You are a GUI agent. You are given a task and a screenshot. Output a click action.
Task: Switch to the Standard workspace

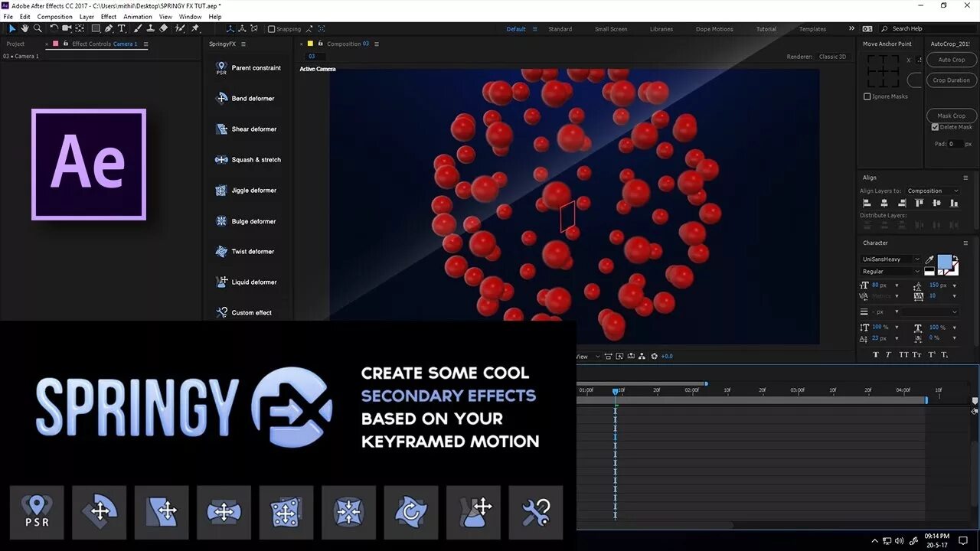tap(560, 29)
